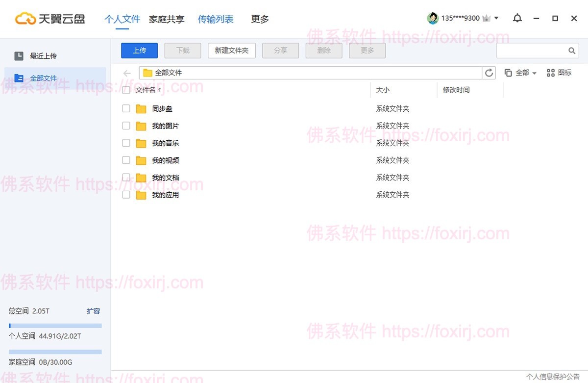Click the 扩容 link for storage
The image size is (588, 383).
[x=93, y=311]
